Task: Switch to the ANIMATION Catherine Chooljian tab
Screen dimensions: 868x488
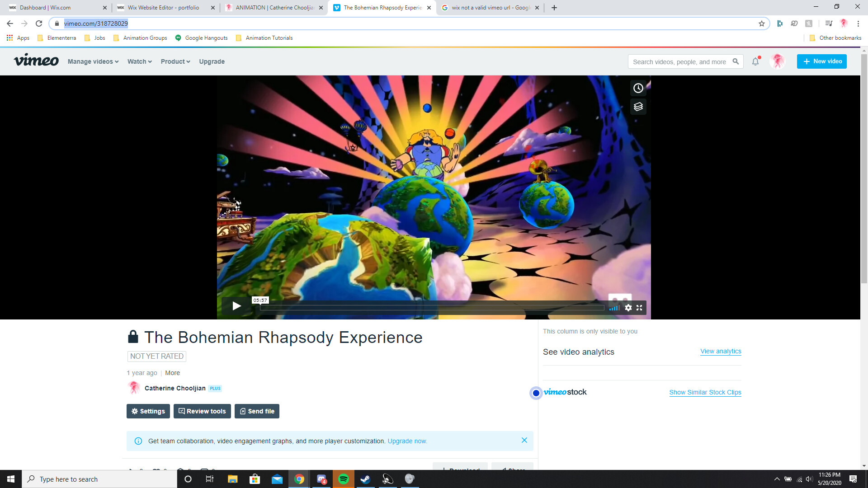Action: pyautogui.click(x=275, y=8)
